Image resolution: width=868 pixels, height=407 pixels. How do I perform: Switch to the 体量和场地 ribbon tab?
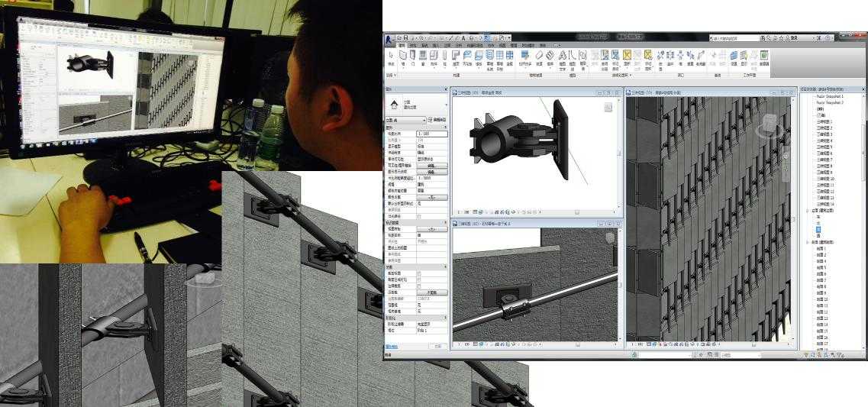[x=474, y=45]
